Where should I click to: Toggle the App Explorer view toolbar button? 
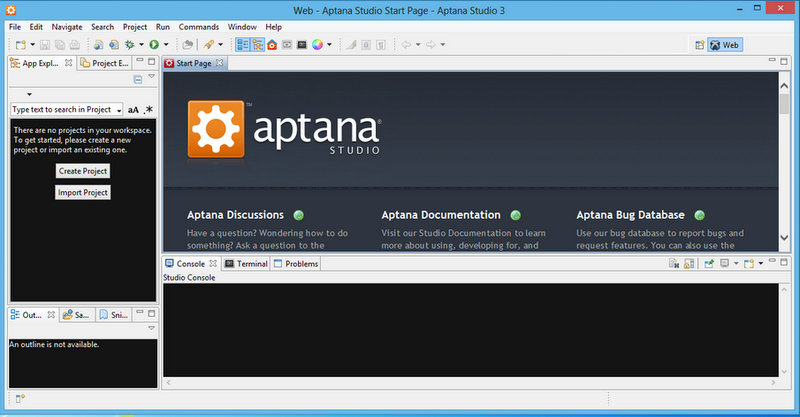(x=258, y=45)
